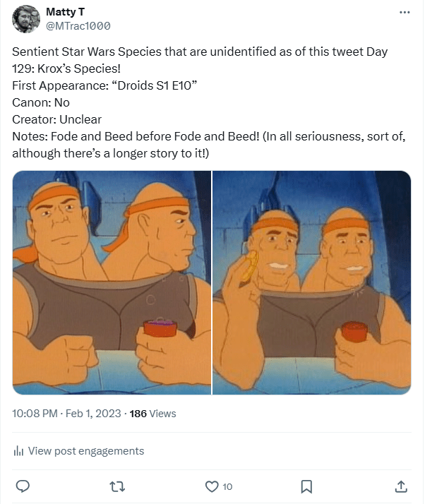Image resolution: width=425 pixels, height=504 pixels.
Task: Open the right image showing smiling heads
Action: 312,282
